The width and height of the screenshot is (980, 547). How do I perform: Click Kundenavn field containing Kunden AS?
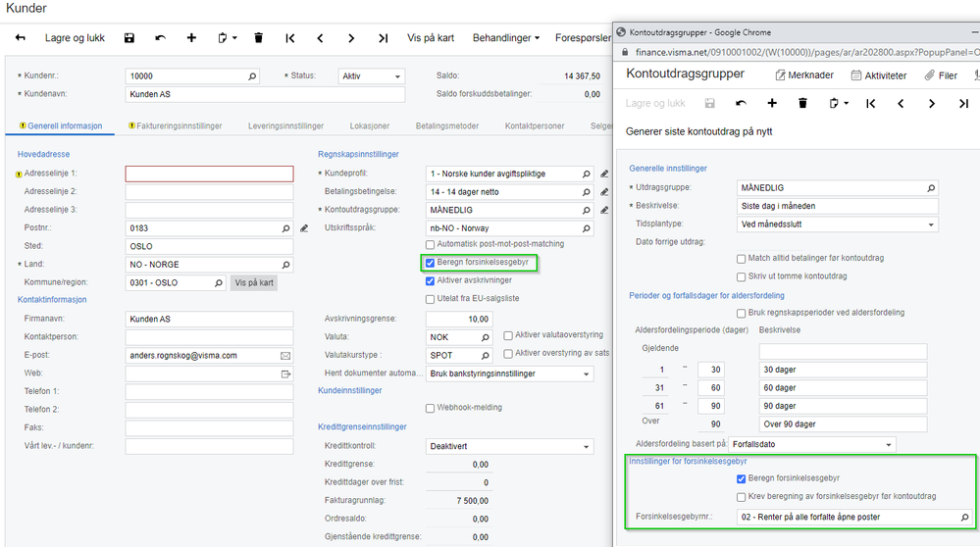click(265, 94)
